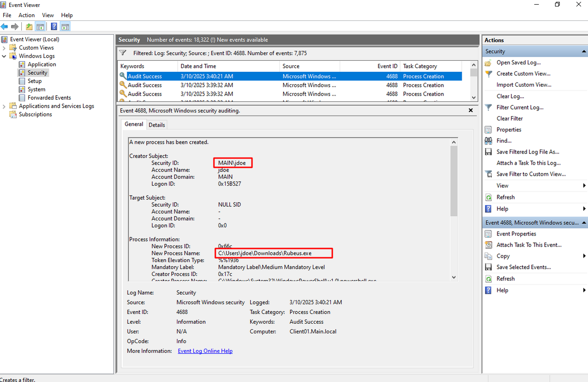Click the Filter Current Log funnel icon

coord(488,108)
